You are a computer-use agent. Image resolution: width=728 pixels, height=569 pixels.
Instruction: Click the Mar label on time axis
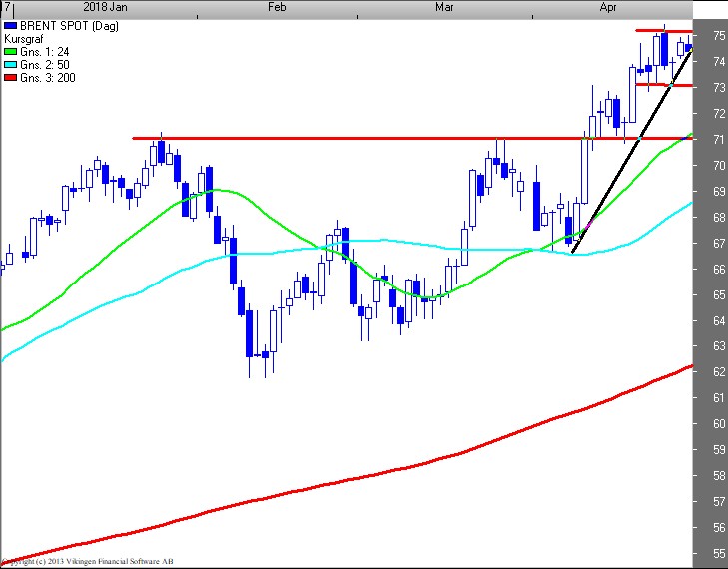click(x=446, y=7)
